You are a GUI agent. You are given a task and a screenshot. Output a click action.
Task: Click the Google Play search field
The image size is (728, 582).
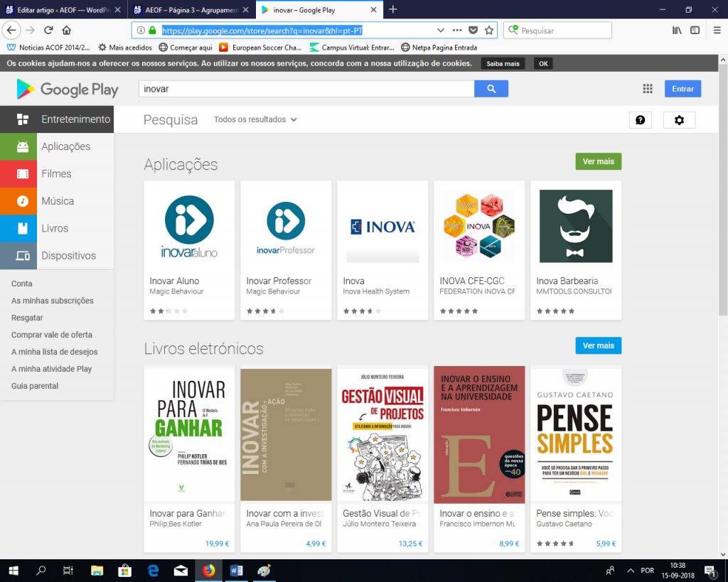coord(306,89)
